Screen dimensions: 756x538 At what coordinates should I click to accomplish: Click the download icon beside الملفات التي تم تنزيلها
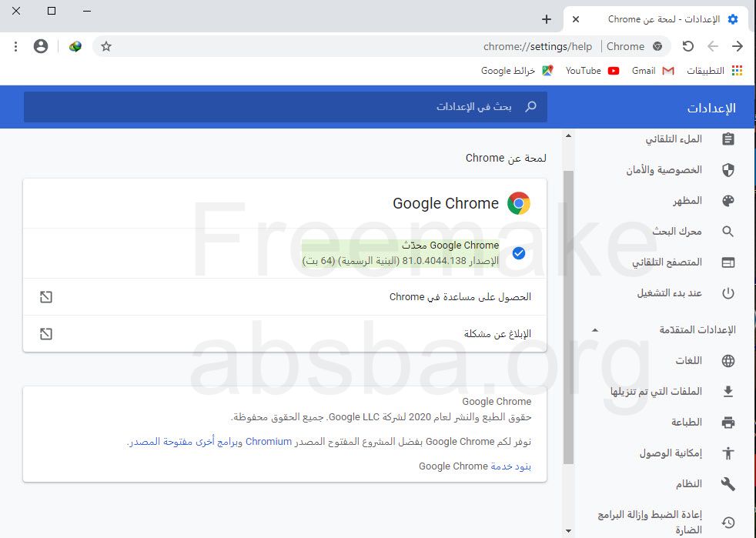coord(728,392)
